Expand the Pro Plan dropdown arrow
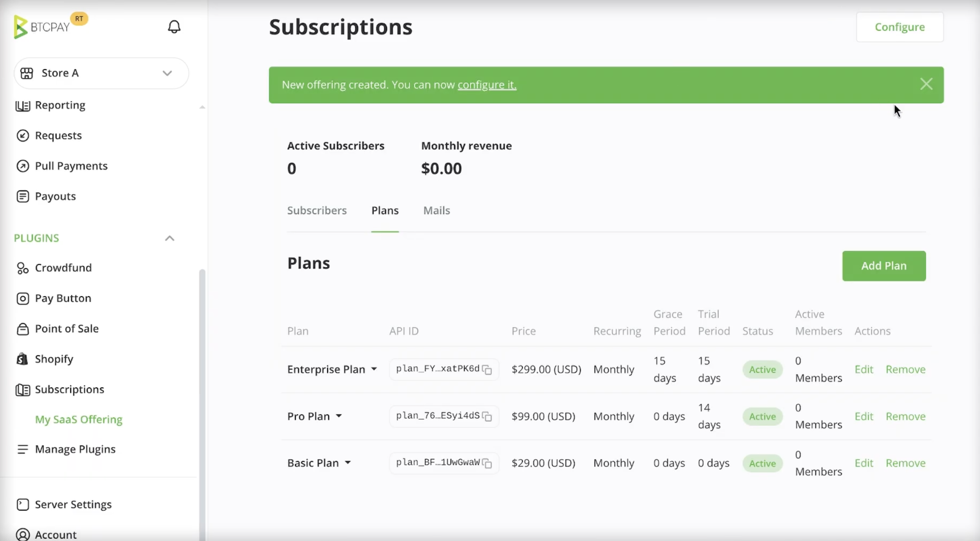Screen dimensions: 980x541 339,416
